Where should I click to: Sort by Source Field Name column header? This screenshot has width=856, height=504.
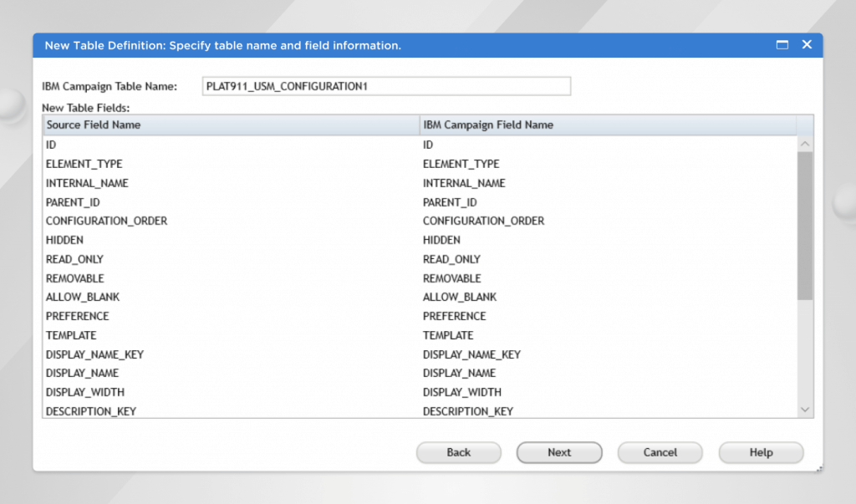231,125
